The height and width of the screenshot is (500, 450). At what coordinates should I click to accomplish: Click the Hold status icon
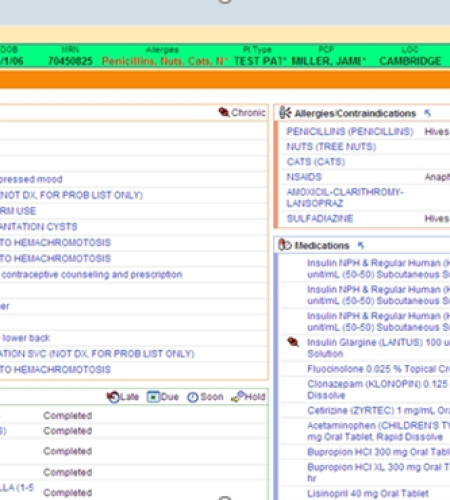point(238,396)
